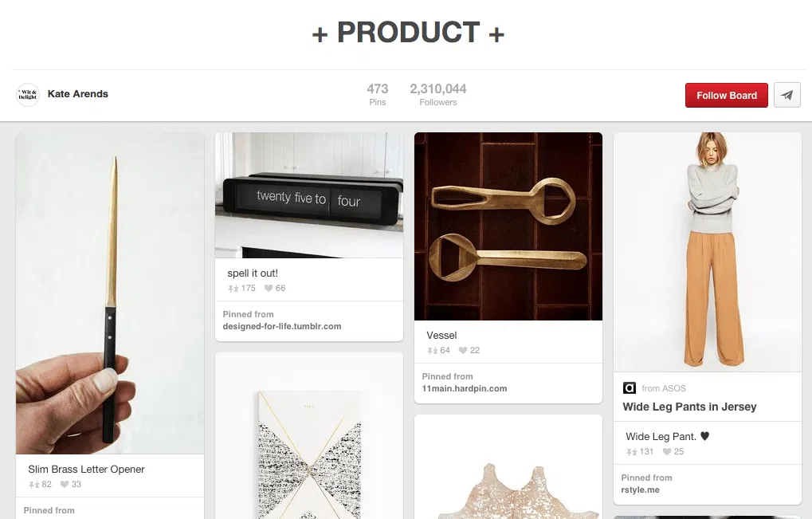
Task: Open the brass letter opener pin image
Action: pyautogui.click(x=110, y=293)
